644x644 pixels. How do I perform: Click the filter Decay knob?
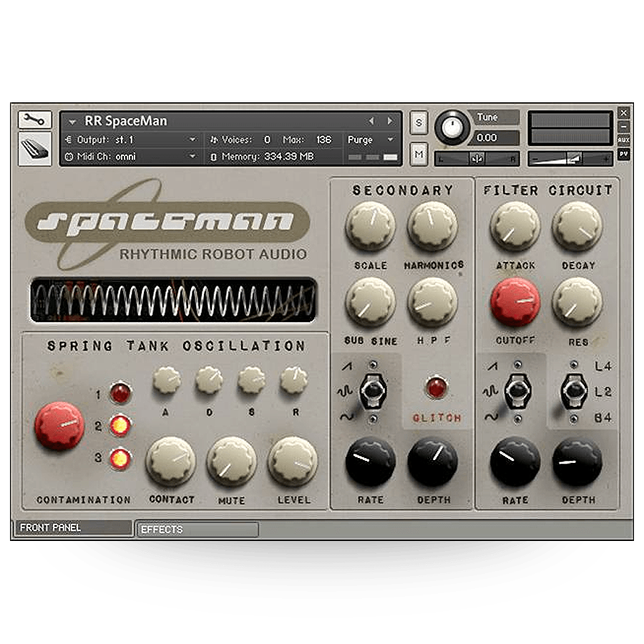click(577, 226)
